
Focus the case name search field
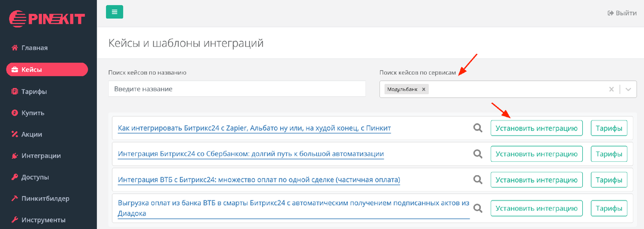coord(237,89)
